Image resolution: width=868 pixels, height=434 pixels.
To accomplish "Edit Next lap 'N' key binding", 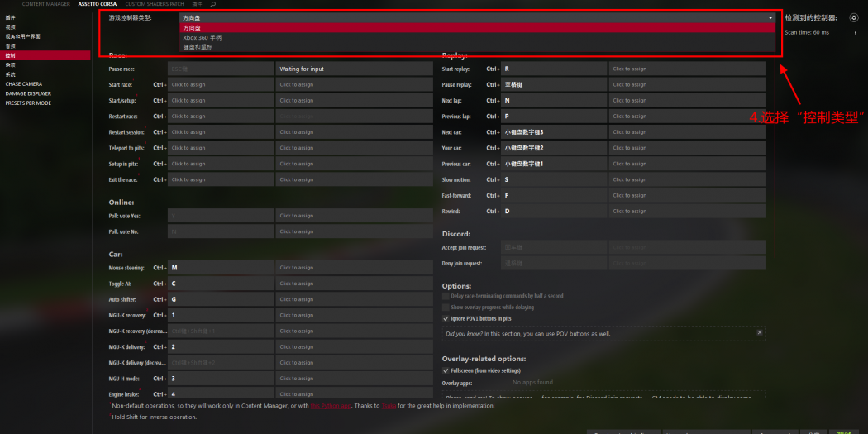I will 554,100.
